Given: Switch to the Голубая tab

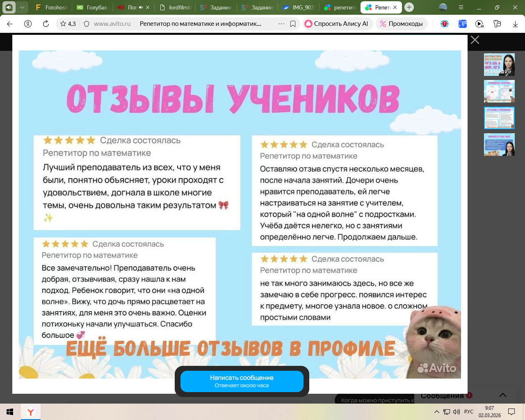Looking at the screenshot, I should (x=92, y=7).
